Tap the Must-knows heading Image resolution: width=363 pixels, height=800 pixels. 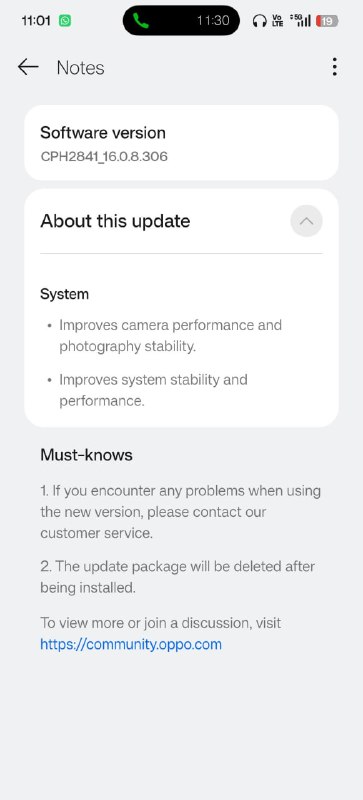point(86,455)
